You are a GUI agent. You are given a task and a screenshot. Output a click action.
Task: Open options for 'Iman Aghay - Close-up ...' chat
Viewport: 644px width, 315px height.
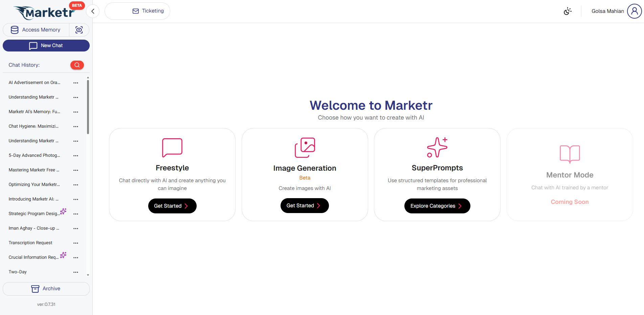76,229
